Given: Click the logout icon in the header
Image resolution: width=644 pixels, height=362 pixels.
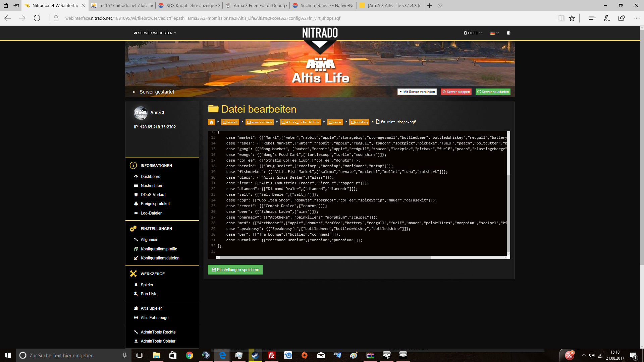Looking at the screenshot, I should point(509,33).
